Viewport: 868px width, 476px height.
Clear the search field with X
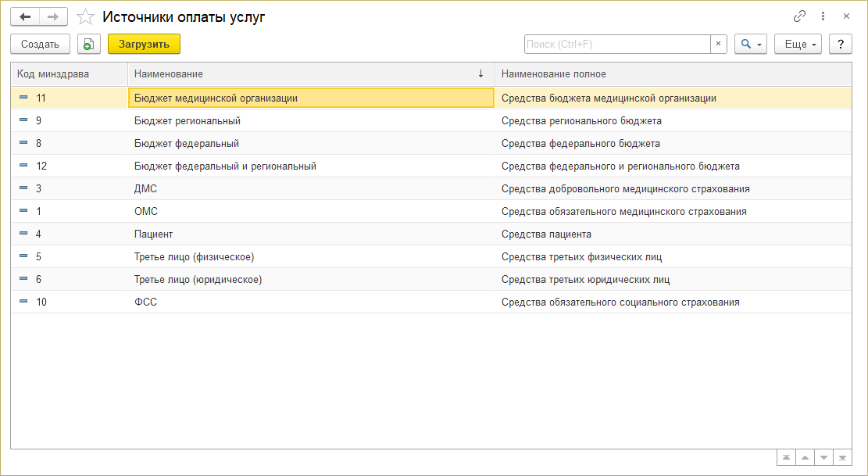click(719, 45)
